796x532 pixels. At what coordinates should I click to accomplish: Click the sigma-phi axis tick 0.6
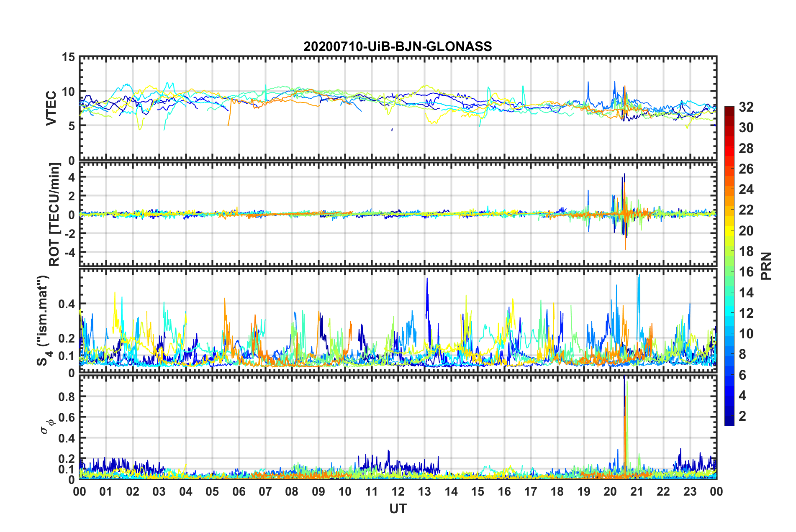click(x=67, y=417)
